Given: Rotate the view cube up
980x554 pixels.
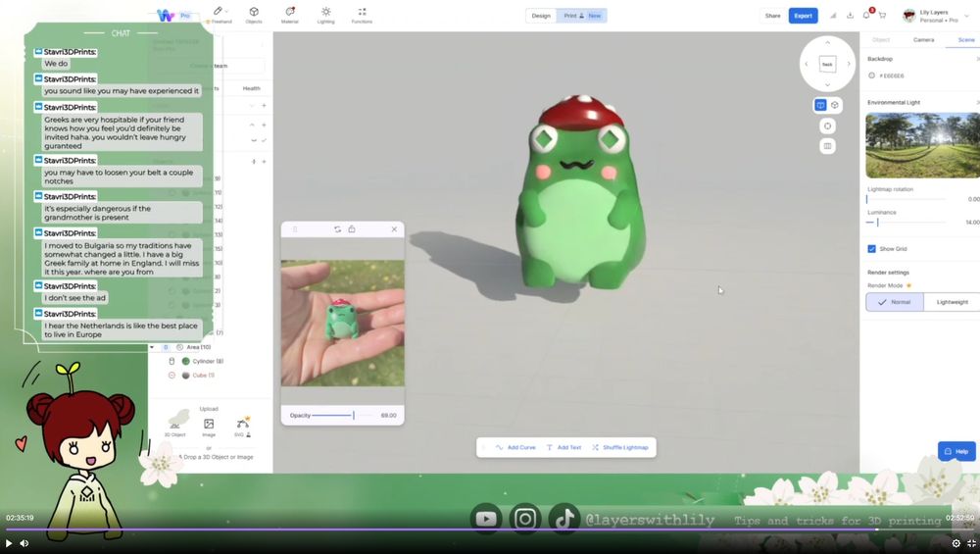Looking at the screenshot, I should point(827,42).
